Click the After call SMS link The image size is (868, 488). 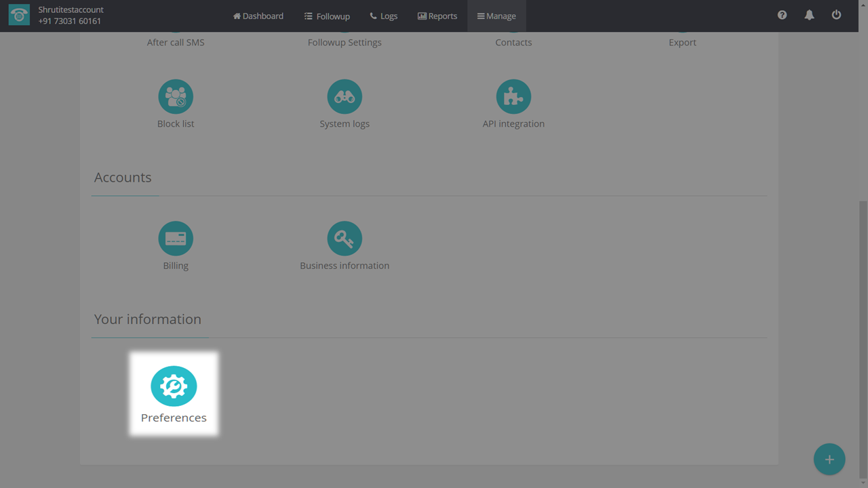[x=176, y=42]
